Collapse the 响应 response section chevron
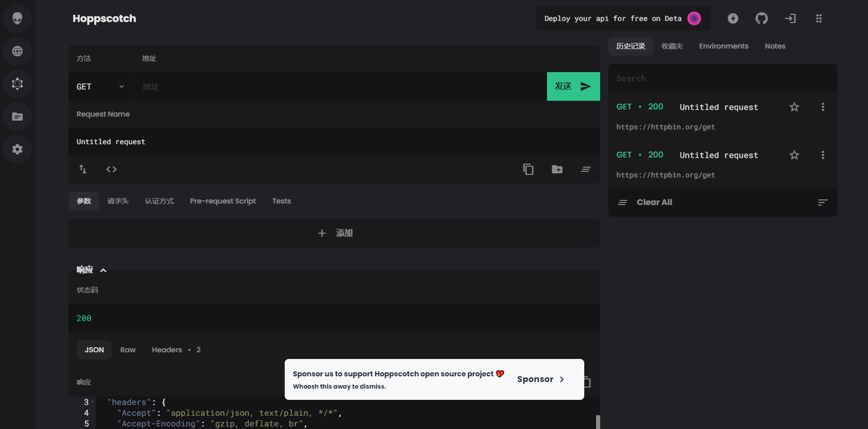Screen dimensions: 868x429 [103, 270]
